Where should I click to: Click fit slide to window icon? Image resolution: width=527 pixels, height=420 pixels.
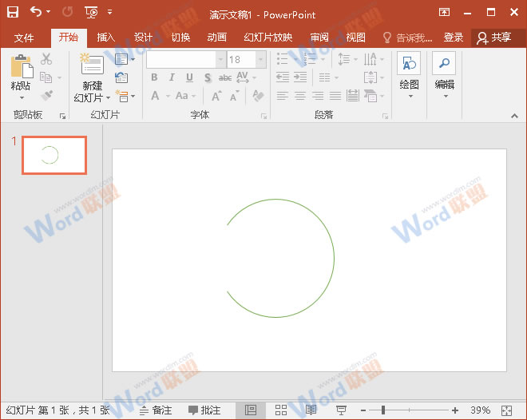coord(506,410)
